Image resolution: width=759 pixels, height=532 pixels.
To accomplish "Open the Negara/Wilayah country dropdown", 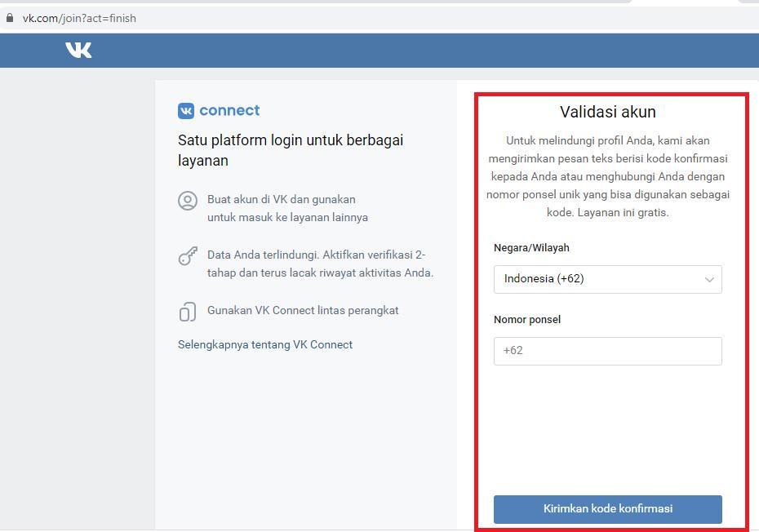I will pyautogui.click(x=607, y=279).
